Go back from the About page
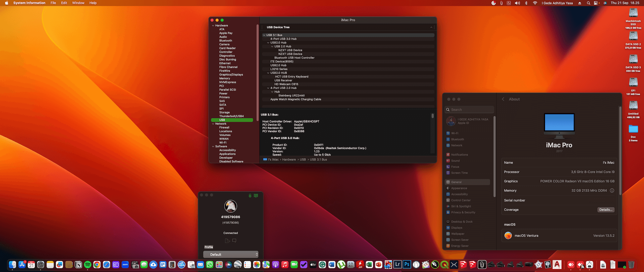Screen dimensions: 644x272 click(503, 99)
